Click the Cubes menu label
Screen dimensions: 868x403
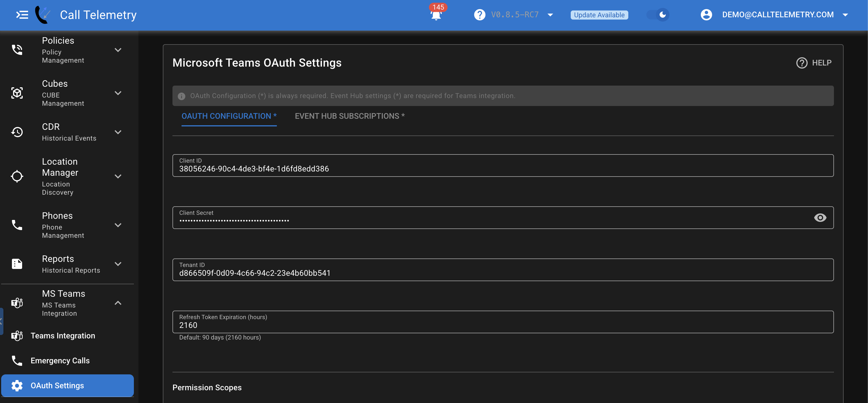54,84
